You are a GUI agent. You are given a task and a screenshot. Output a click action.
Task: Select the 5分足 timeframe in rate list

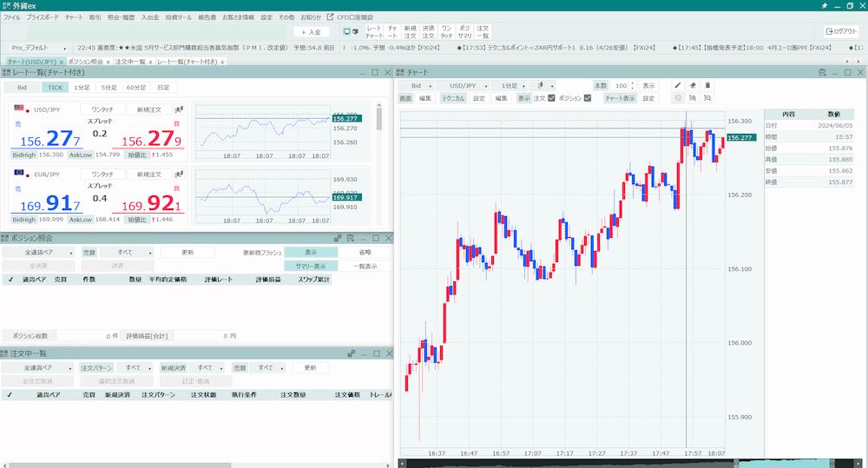109,88
